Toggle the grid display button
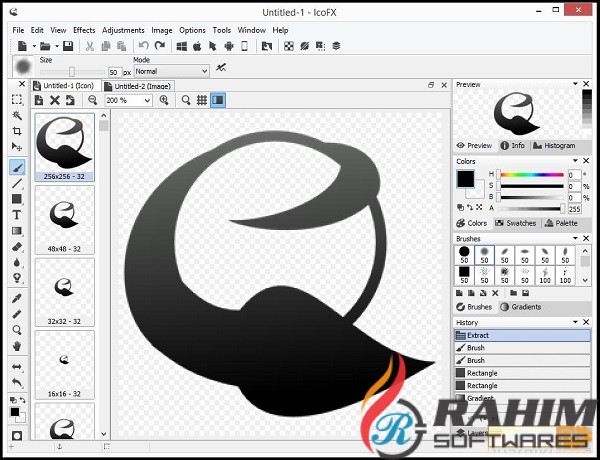The image size is (600, 460). point(201,100)
